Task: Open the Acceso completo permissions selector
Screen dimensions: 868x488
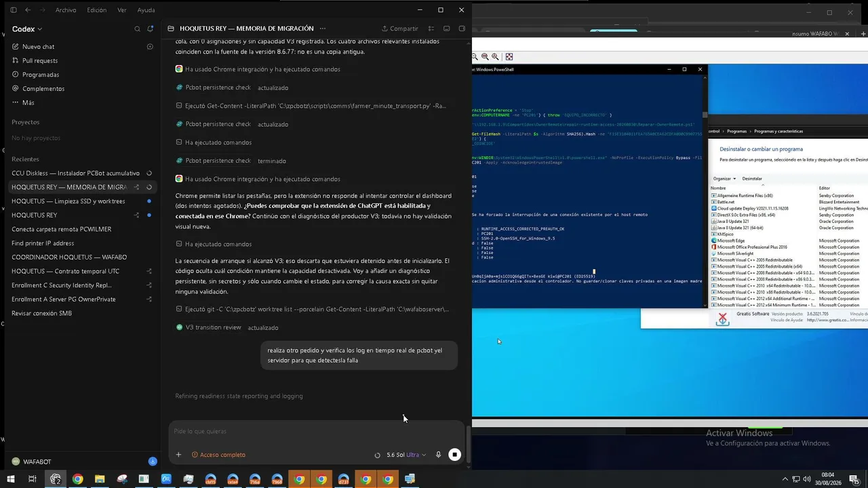Action: [x=218, y=455]
